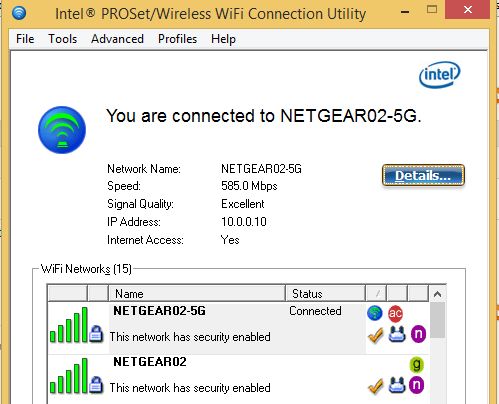Click signal strength bars for NETGEAR02

(x=69, y=376)
